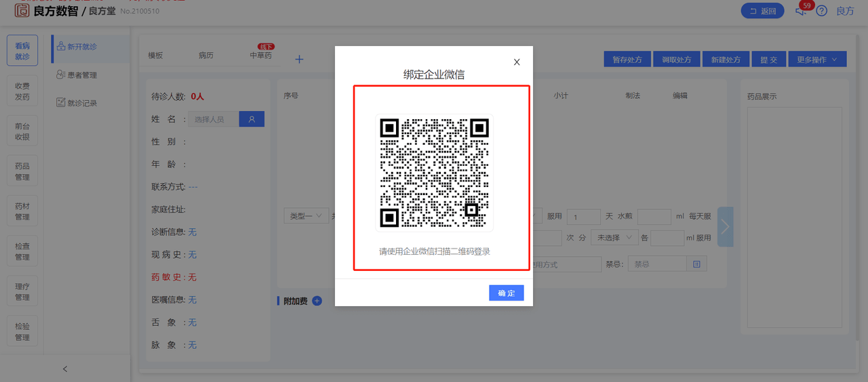The width and height of the screenshot is (868, 382).
Task: Click the icon button beside 禁忌 field
Action: (696, 264)
